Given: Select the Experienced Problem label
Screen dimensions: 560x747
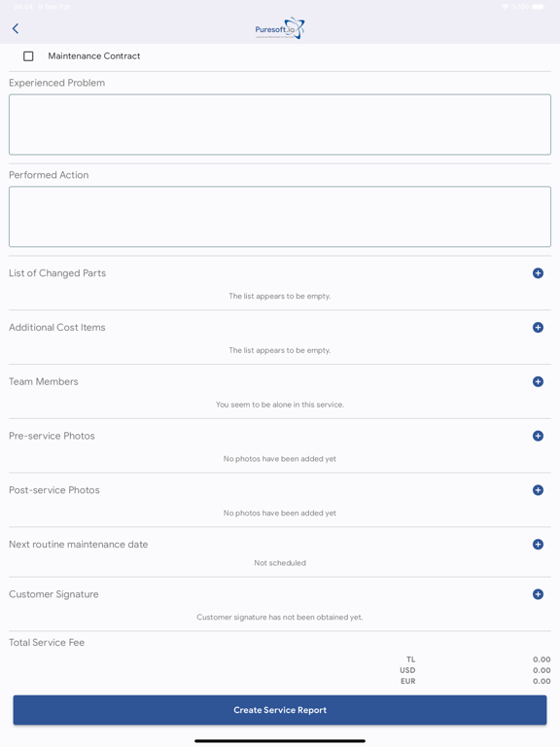Looking at the screenshot, I should click(x=56, y=83).
